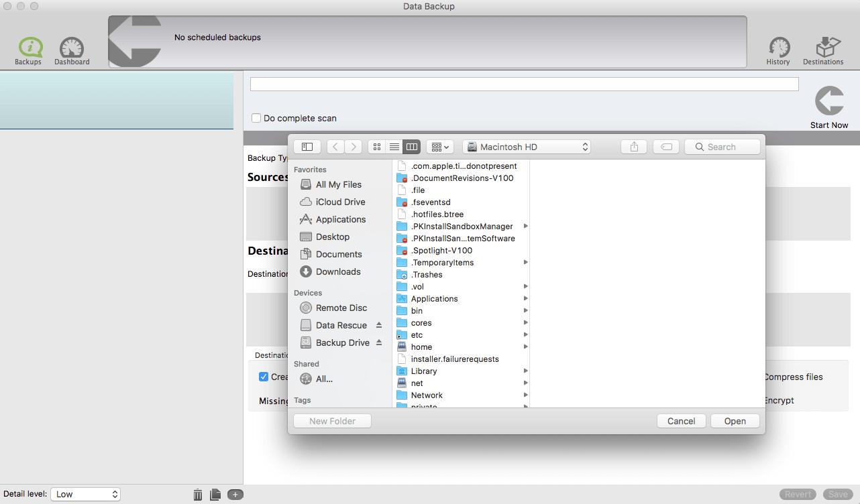Select iCloud Drive in the sidebar
Image resolution: width=860 pixels, height=504 pixels.
click(x=340, y=202)
